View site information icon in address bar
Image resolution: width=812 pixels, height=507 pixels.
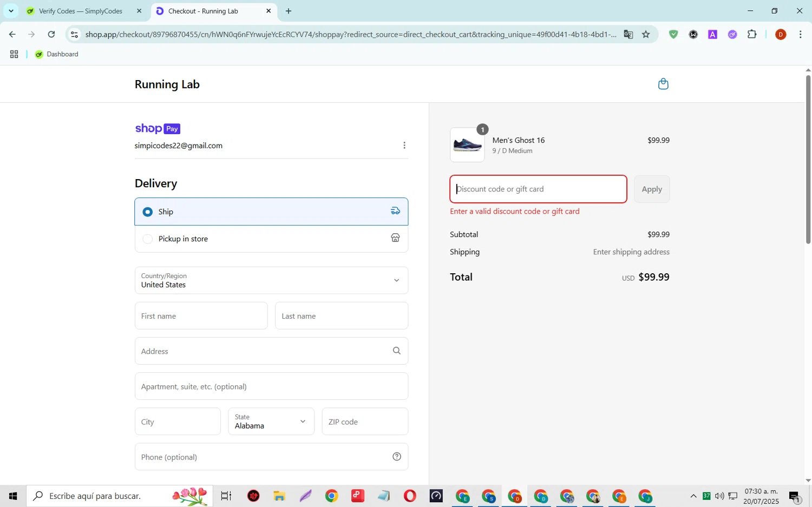coord(75,34)
